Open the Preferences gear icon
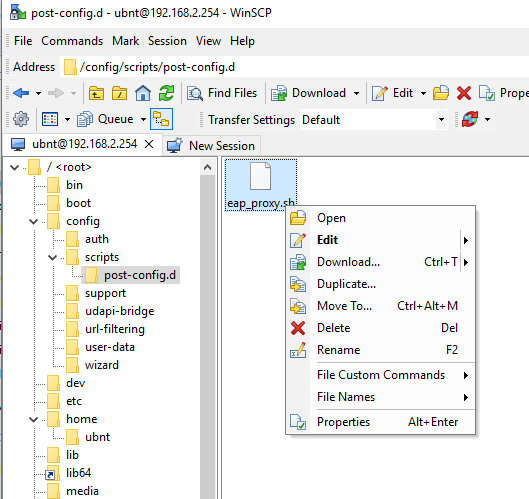Image resolution: width=529 pixels, height=499 pixels. click(x=21, y=119)
